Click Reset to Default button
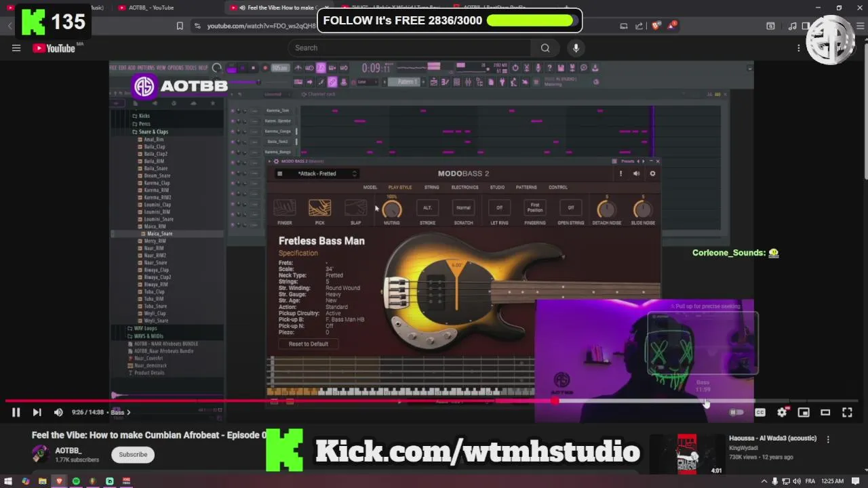The width and height of the screenshot is (868, 488). tap(308, 344)
